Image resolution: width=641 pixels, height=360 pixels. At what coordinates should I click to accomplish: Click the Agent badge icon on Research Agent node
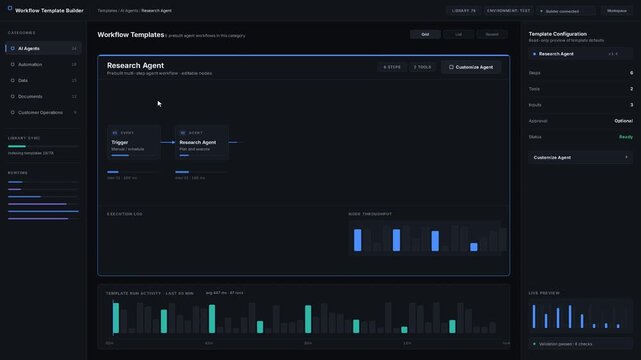pos(183,133)
